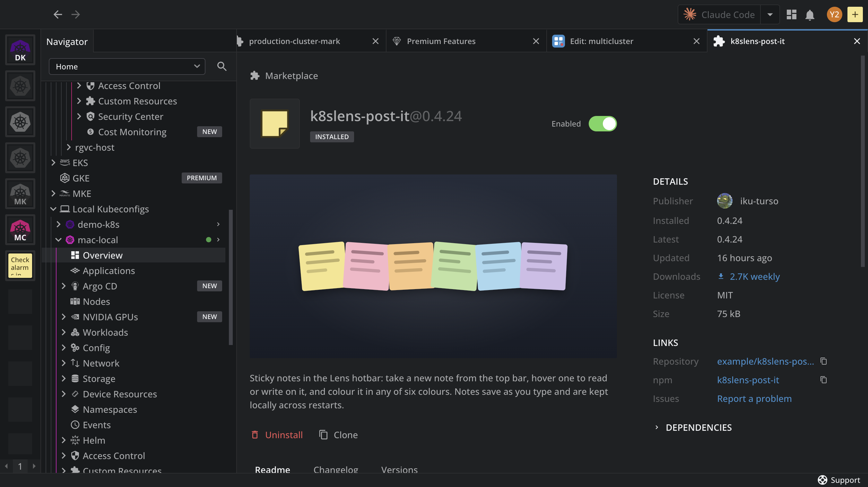Select the DK cluster hotbar icon
Image resolution: width=868 pixels, height=487 pixels.
coord(20,50)
